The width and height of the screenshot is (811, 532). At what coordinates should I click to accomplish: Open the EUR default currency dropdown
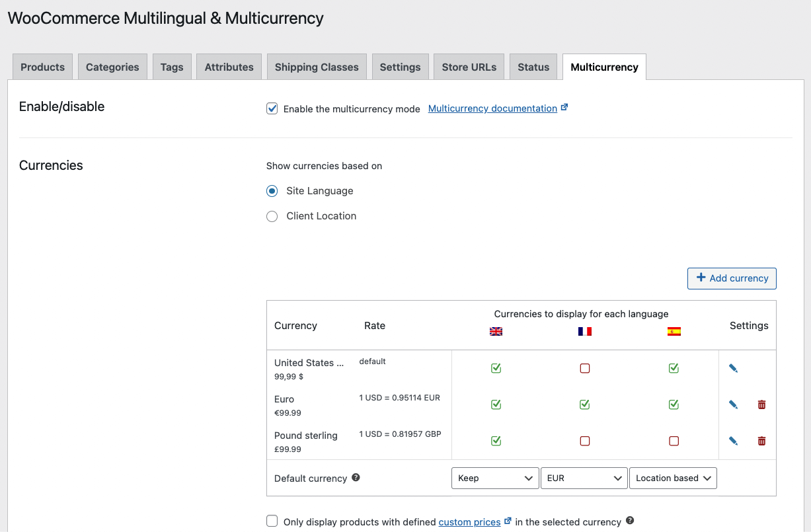click(x=584, y=478)
